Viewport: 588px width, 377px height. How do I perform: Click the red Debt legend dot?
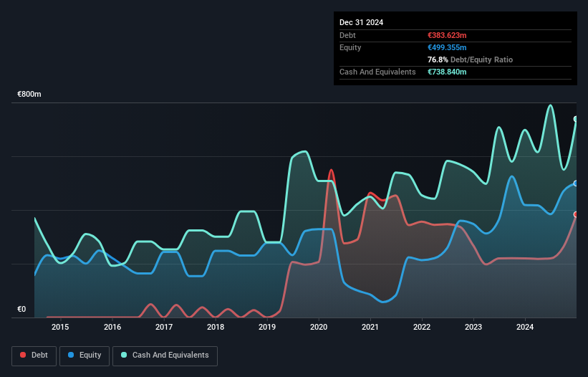(x=23, y=355)
